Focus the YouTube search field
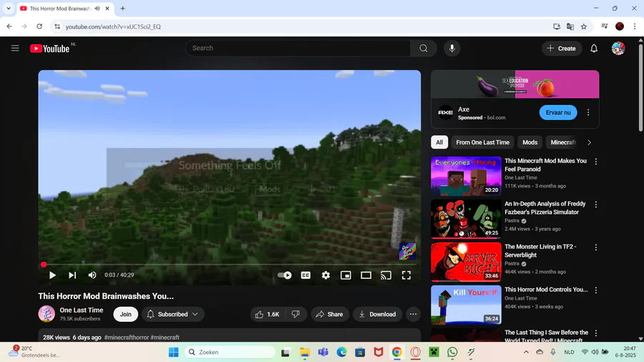The height and width of the screenshot is (362, 644). [298, 49]
